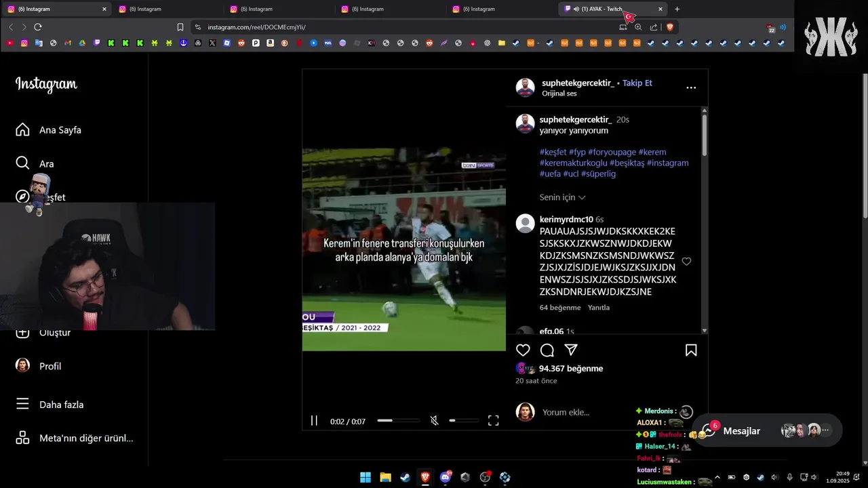View the 64 beğenme comment likes

[560, 308]
